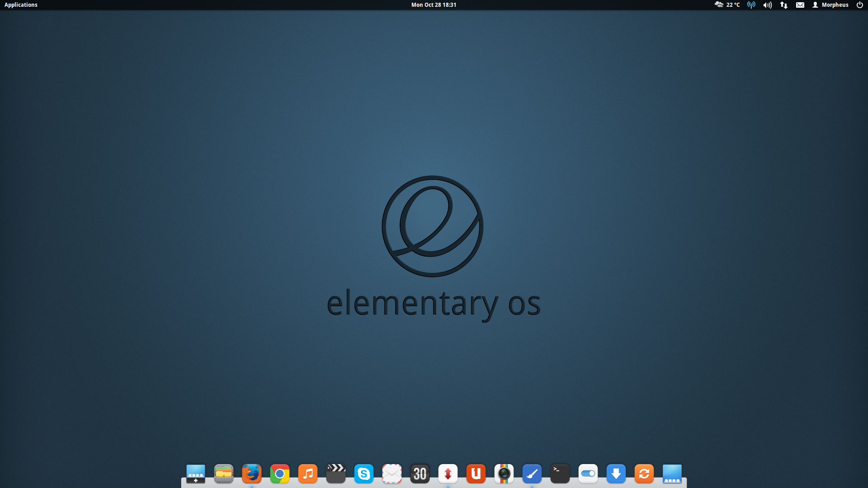This screenshot has width=868, height=488.
Task: Open the Videos clapperboard app
Action: coord(336,474)
